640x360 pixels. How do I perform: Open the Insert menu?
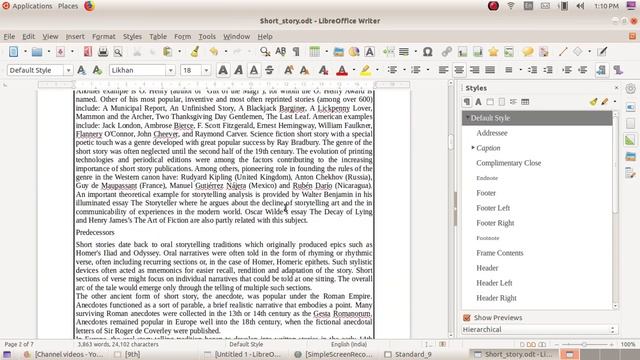click(75, 36)
